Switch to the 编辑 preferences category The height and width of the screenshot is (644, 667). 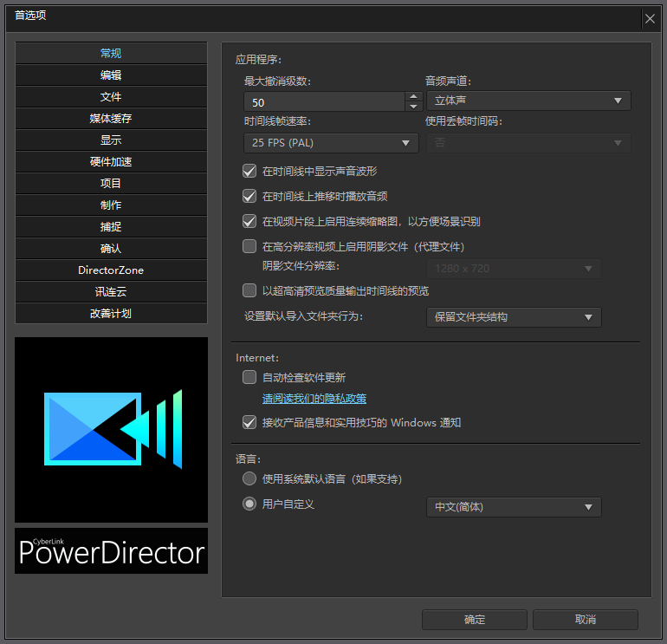click(111, 75)
